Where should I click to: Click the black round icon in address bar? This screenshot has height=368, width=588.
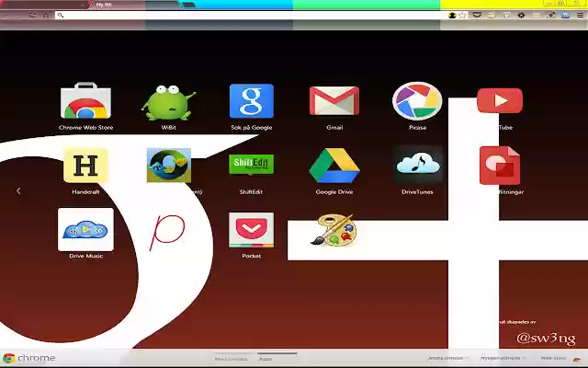(x=452, y=16)
